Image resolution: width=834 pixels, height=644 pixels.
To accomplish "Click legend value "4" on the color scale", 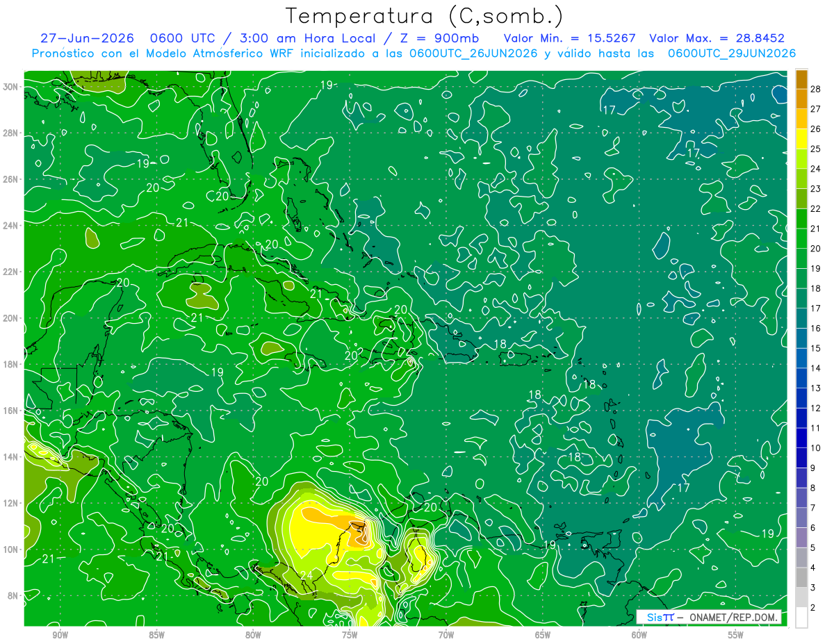I will click(x=812, y=568).
